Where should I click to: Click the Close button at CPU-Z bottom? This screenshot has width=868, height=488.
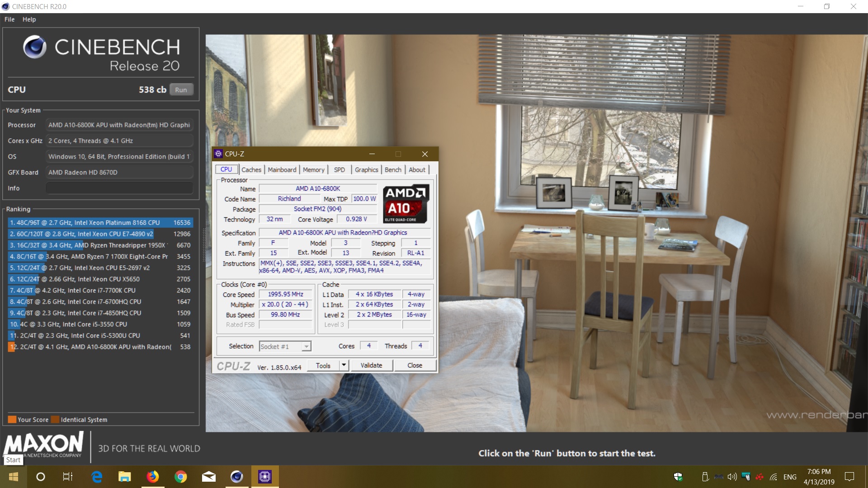click(415, 365)
